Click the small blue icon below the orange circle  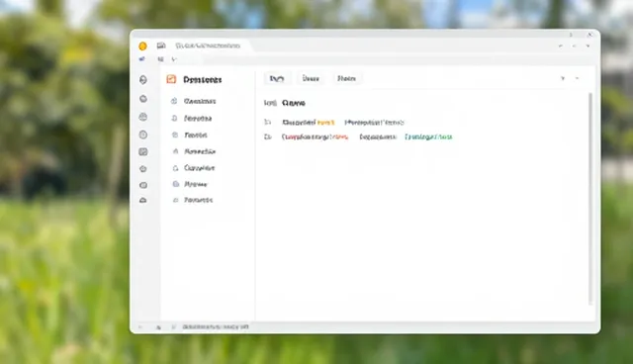[141, 59]
